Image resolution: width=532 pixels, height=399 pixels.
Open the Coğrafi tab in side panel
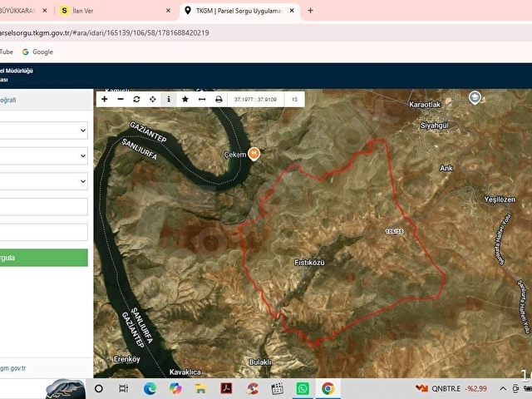(x=8, y=100)
